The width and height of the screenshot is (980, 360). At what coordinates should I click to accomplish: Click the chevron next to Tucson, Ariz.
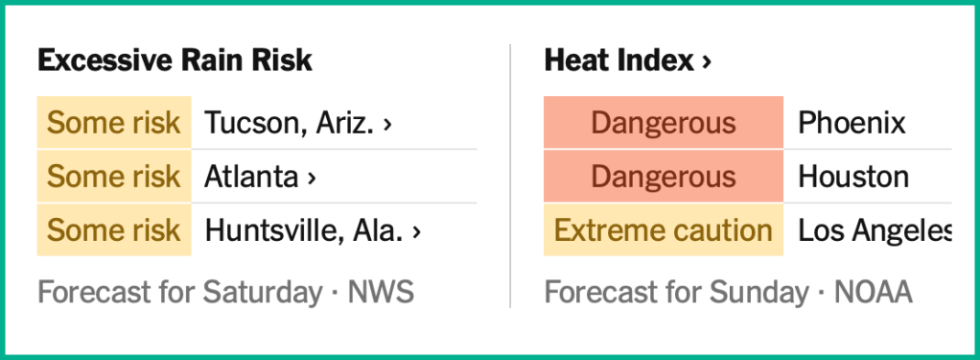click(387, 124)
